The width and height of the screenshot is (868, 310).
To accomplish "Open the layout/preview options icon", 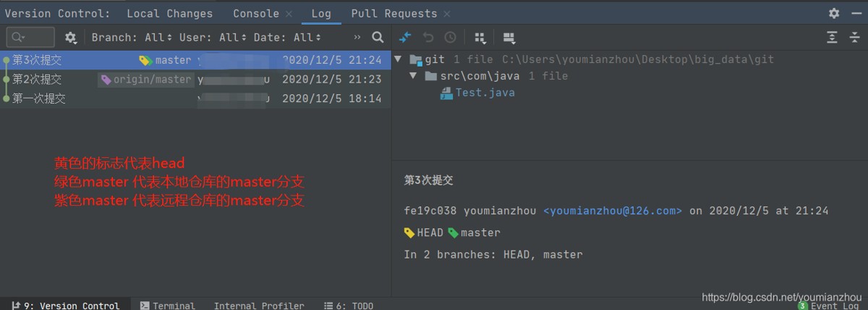I will coord(509,37).
